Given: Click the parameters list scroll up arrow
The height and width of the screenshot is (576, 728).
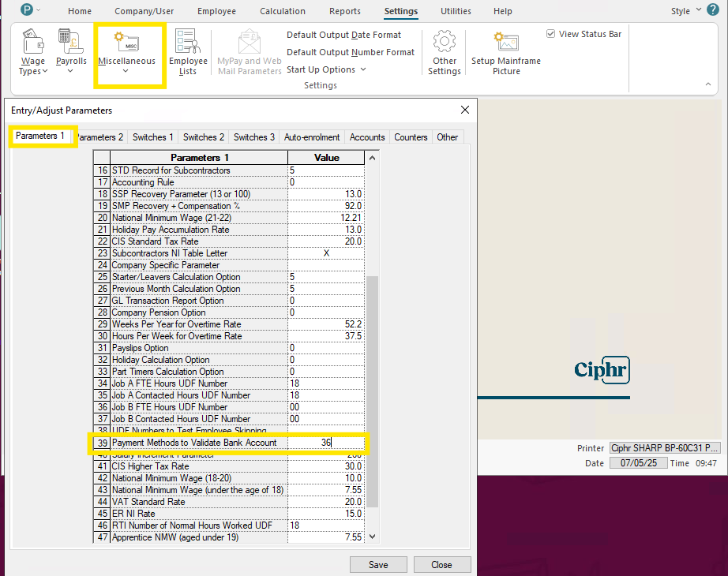Looking at the screenshot, I should (372, 158).
